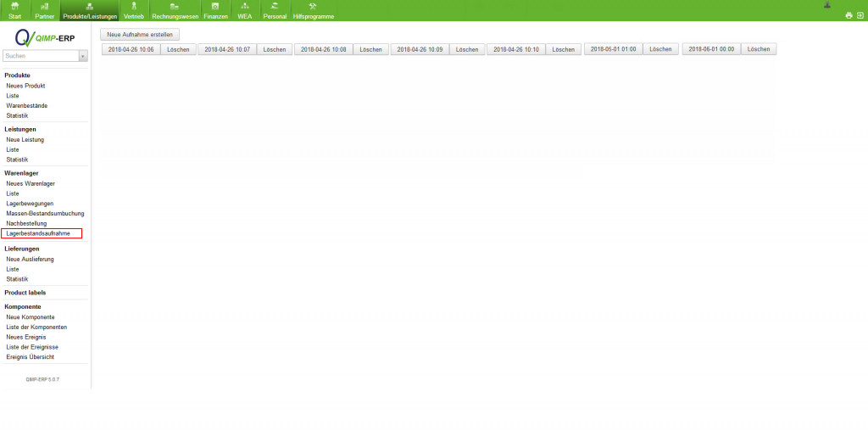Open Liste under Leistungen
The width and height of the screenshot is (868, 431).
coord(13,149)
